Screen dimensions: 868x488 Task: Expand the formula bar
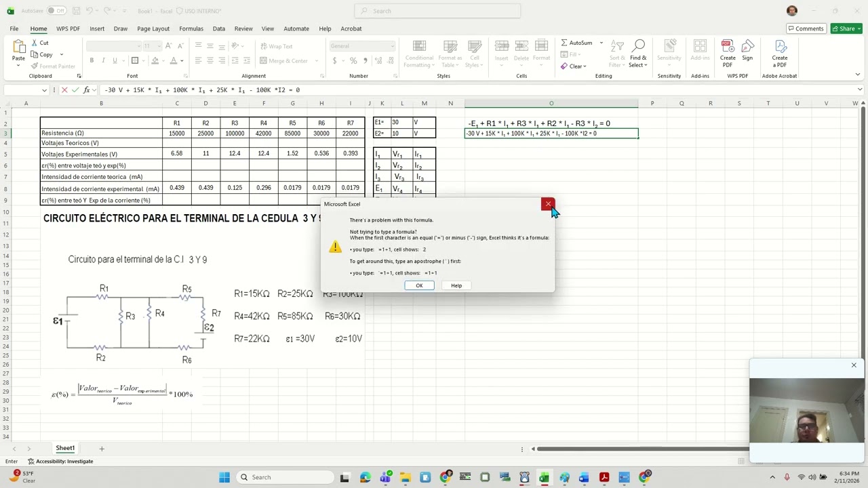coord(860,89)
